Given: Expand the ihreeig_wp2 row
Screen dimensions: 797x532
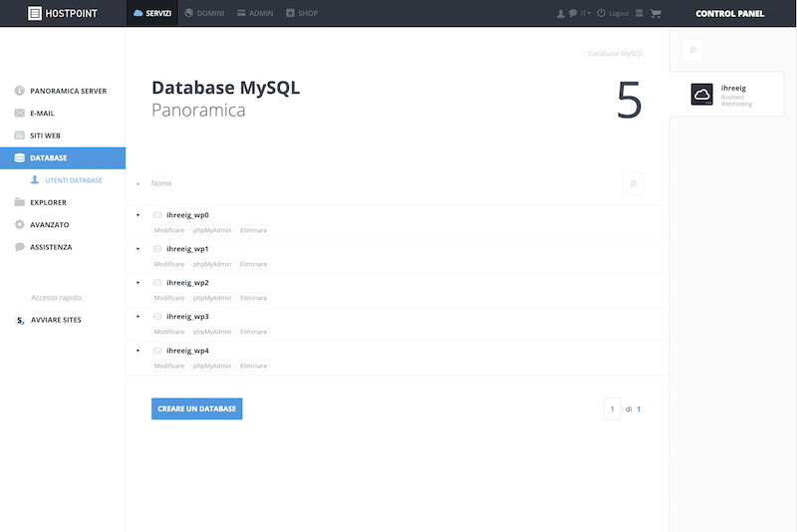Looking at the screenshot, I should 137,283.
